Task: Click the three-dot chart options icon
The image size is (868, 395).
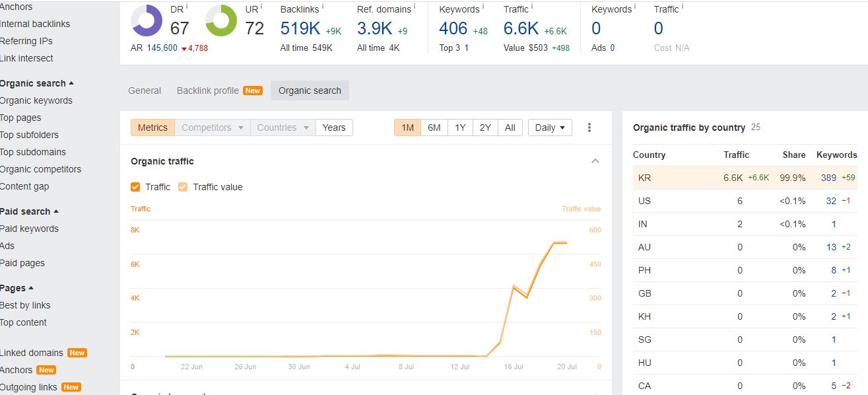Action: pos(589,127)
